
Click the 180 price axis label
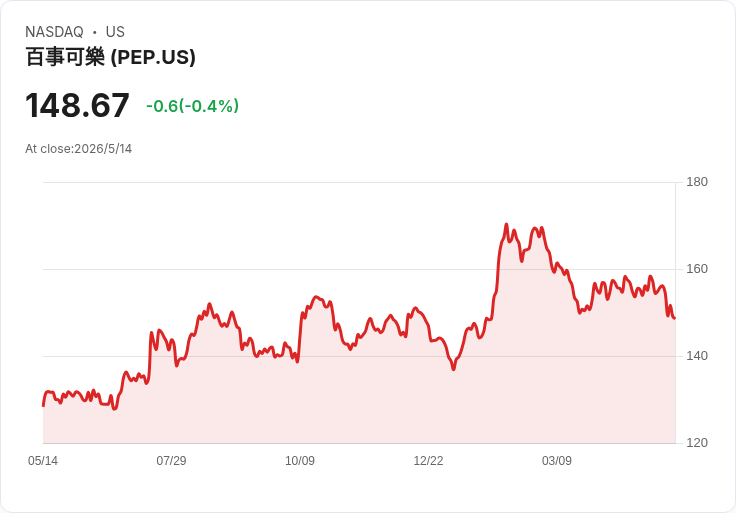697,182
